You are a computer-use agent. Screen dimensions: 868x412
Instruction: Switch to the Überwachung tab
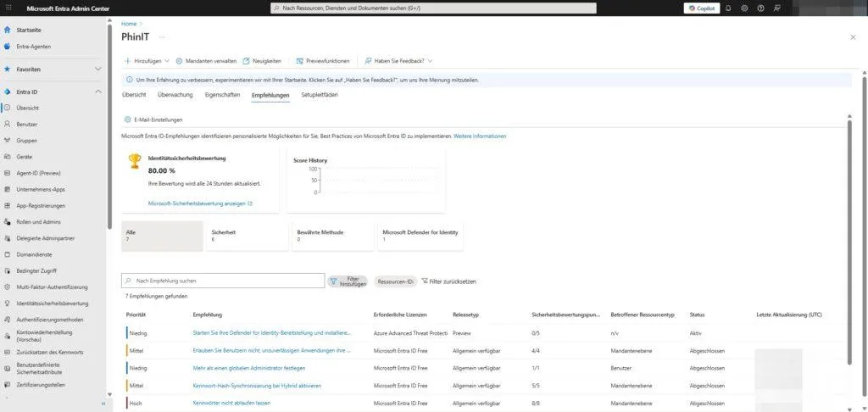pos(175,95)
